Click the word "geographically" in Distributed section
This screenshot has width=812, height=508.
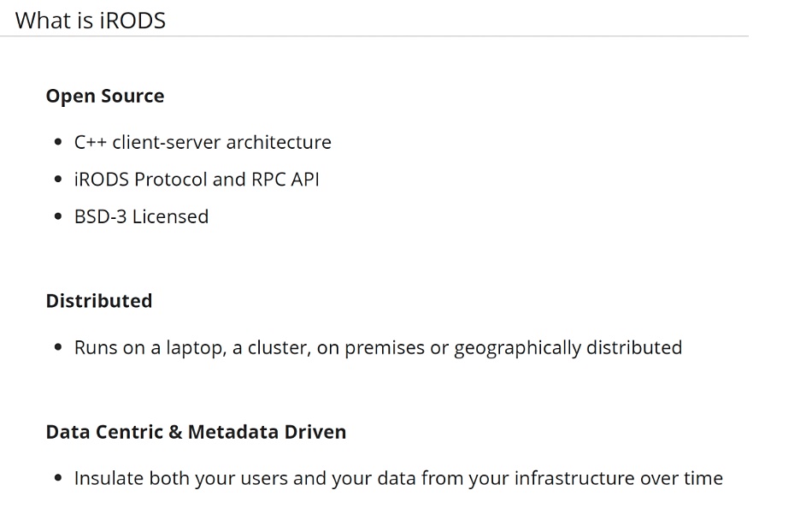tap(517, 348)
